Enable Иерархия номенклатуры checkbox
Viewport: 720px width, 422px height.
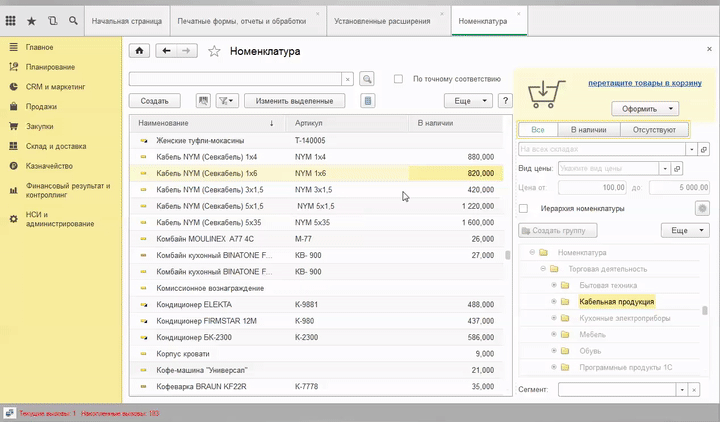pyautogui.click(x=523, y=208)
